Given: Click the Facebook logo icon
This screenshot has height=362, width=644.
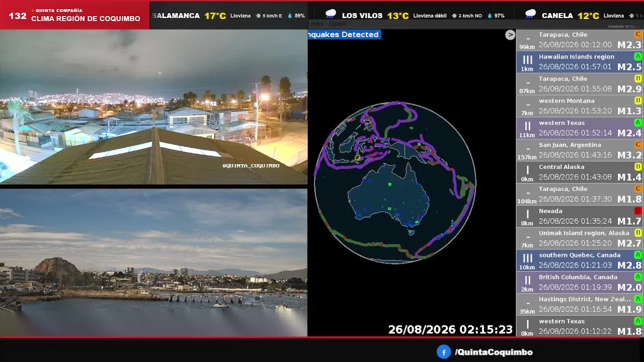Looking at the screenshot, I should pyautogui.click(x=443, y=352).
